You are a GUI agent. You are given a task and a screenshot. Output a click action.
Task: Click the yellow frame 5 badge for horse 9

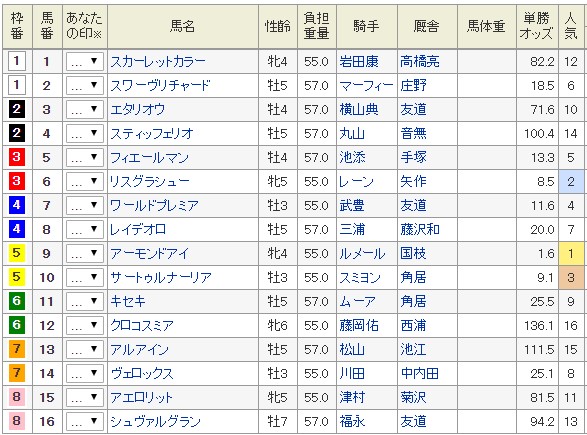(x=16, y=253)
